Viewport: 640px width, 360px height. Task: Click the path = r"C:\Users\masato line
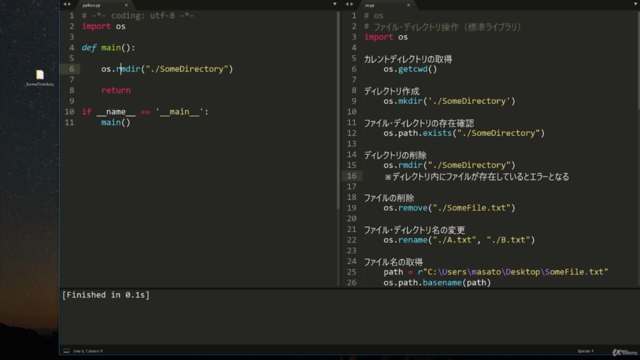[x=496, y=272]
